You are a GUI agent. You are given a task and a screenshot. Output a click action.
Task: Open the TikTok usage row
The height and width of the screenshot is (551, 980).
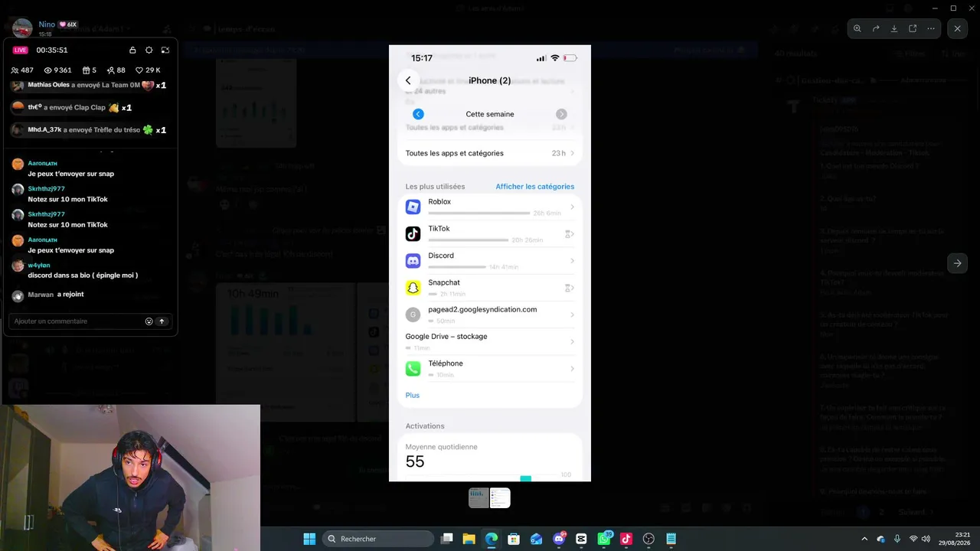point(490,233)
